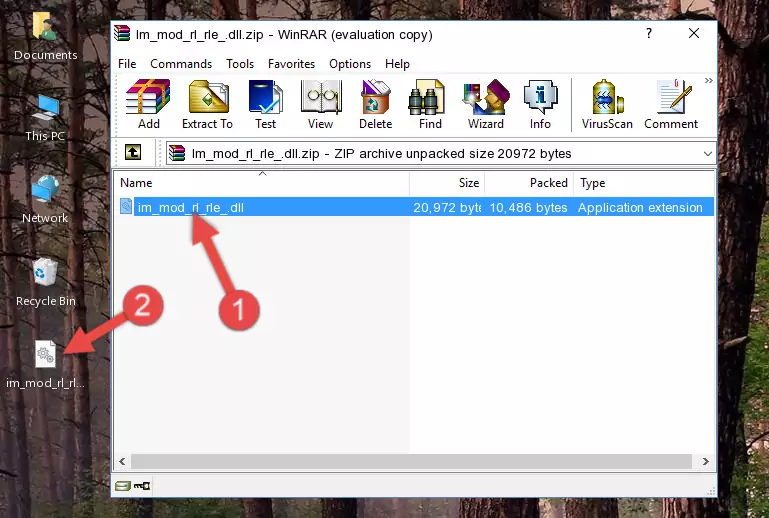Click the dll file icon in list
Image resolution: width=769 pixels, height=518 pixels.
click(126, 207)
